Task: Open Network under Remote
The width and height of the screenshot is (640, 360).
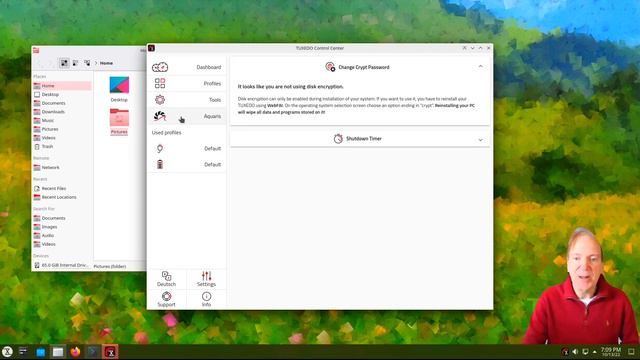Action: click(x=62, y=167)
